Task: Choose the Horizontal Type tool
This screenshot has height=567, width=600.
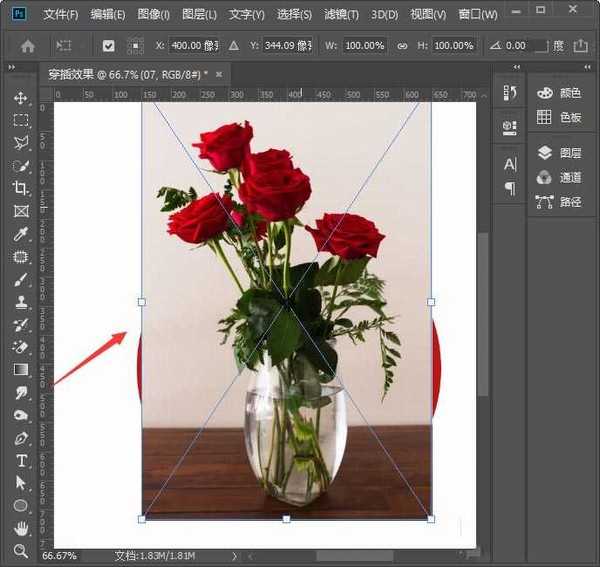Action: [x=21, y=461]
